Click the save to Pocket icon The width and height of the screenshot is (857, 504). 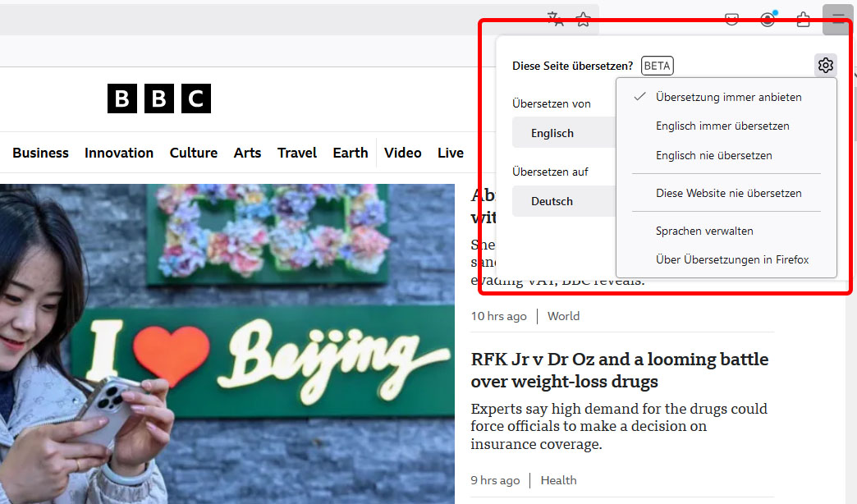point(731,19)
